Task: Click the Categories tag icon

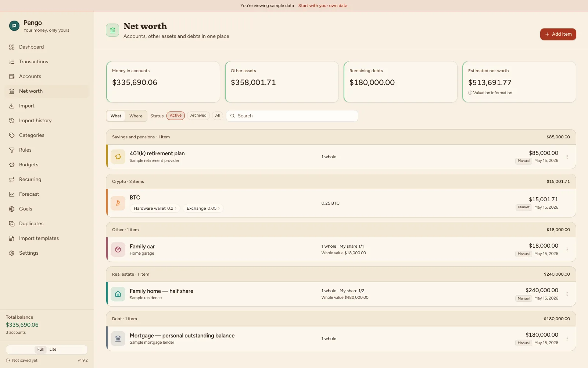Action: pos(12,135)
